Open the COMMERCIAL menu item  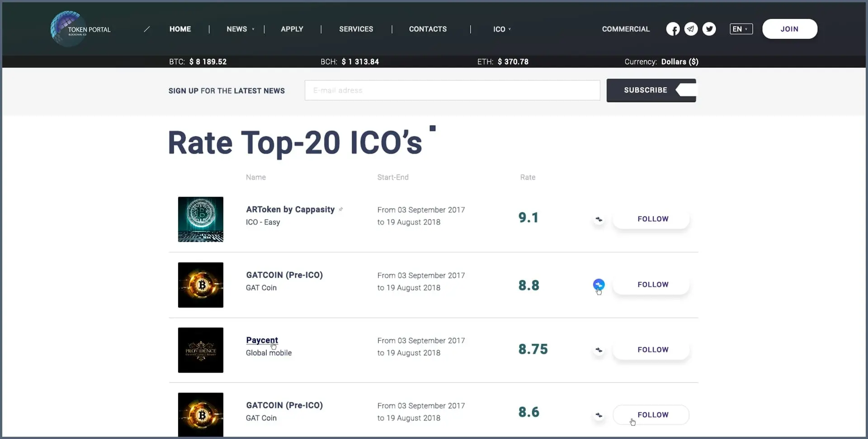626,29
